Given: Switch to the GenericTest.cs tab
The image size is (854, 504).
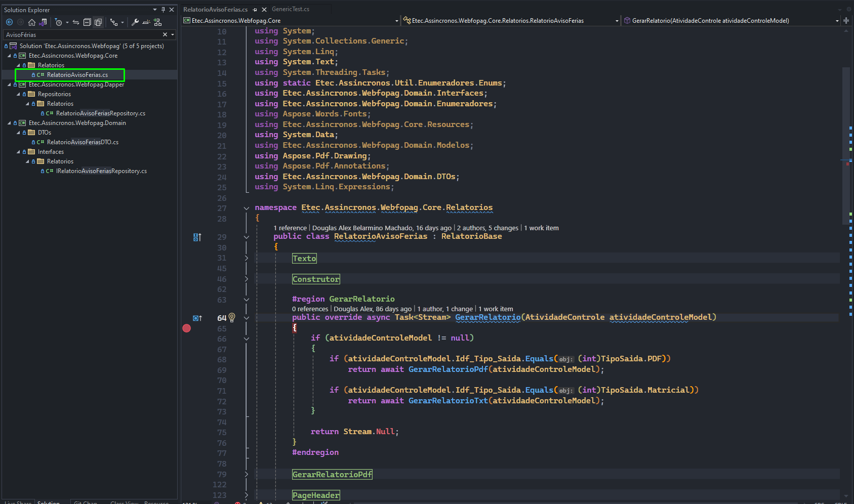Looking at the screenshot, I should (x=291, y=9).
